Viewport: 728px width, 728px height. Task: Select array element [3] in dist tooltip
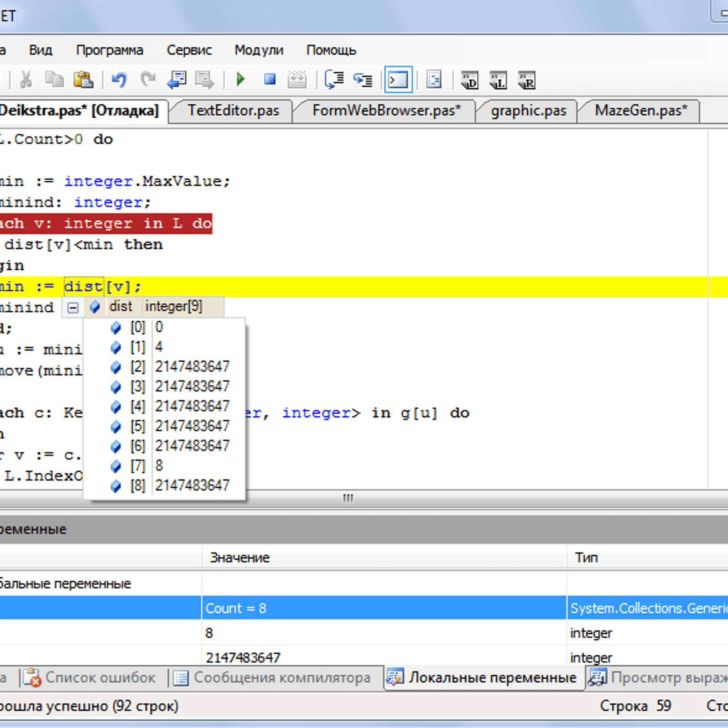165,387
